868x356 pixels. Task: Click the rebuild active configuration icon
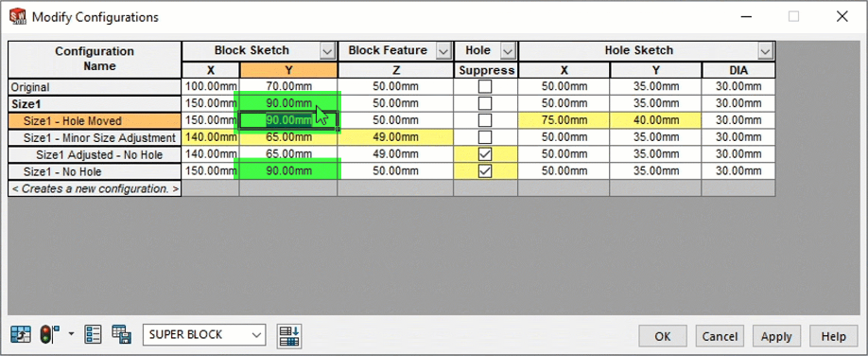pos(21,334)
